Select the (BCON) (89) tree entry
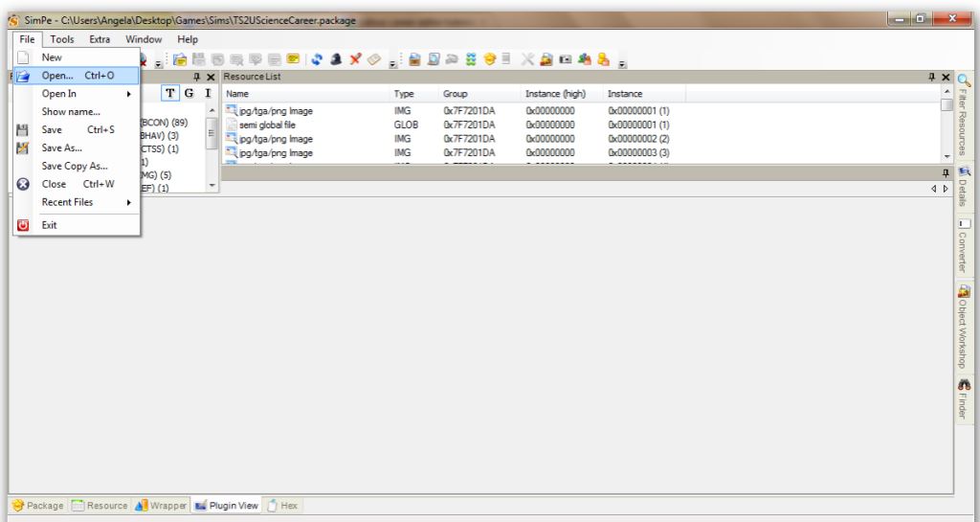Viewport: 980px width, 522px height. (164, 123)
